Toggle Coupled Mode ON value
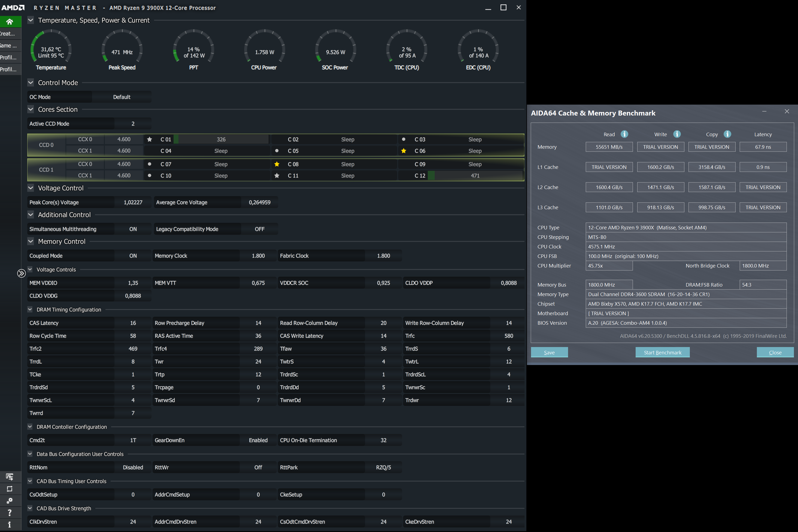The height and width of the screenshot is (532, 798). (x=133, y=256)
